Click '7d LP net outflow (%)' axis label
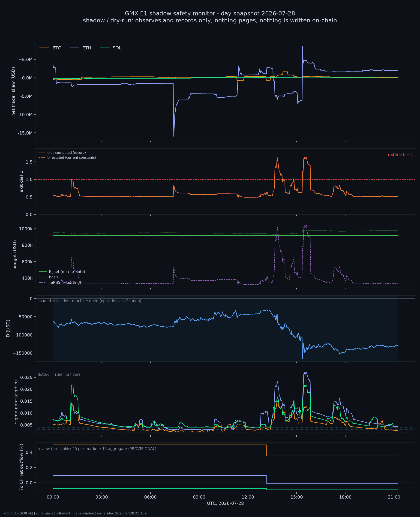 [21, 467]
